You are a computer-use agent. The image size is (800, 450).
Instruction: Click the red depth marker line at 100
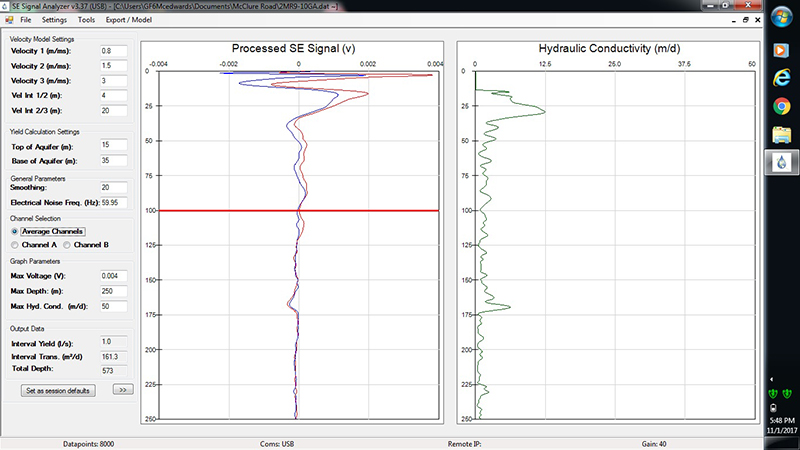pos(299,210)
